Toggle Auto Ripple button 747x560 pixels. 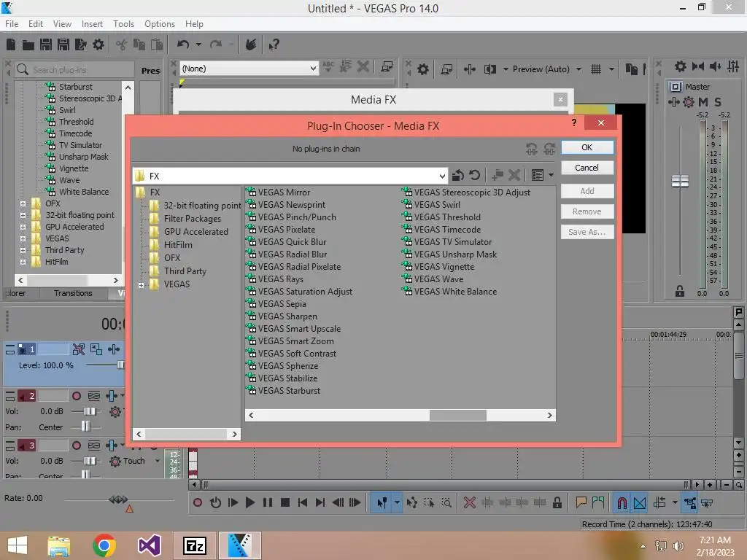click(659, 503)
